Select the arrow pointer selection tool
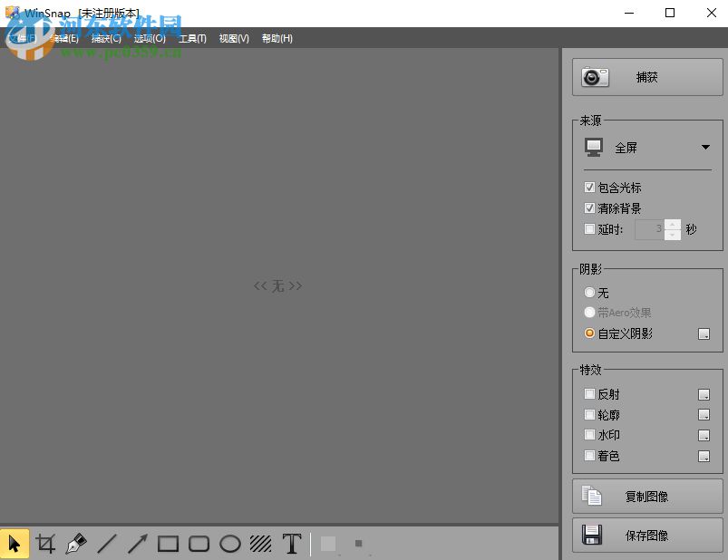Viewport: 728px width, 560px height. click(x=15, y=544)
